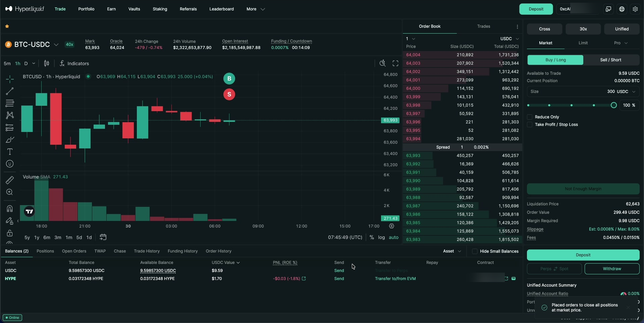
Task: Open the Indicators menu
Action: coord(74,63)
